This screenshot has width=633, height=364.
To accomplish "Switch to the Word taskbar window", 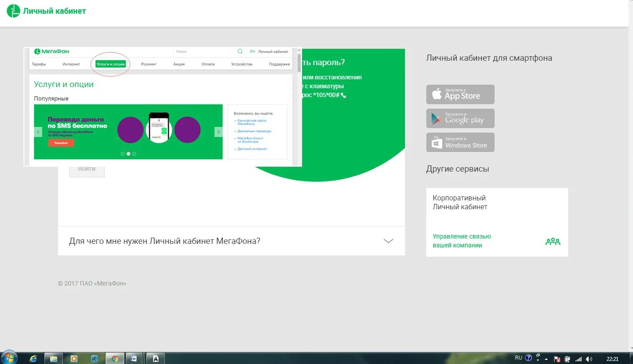I will [x=134, y=358].
